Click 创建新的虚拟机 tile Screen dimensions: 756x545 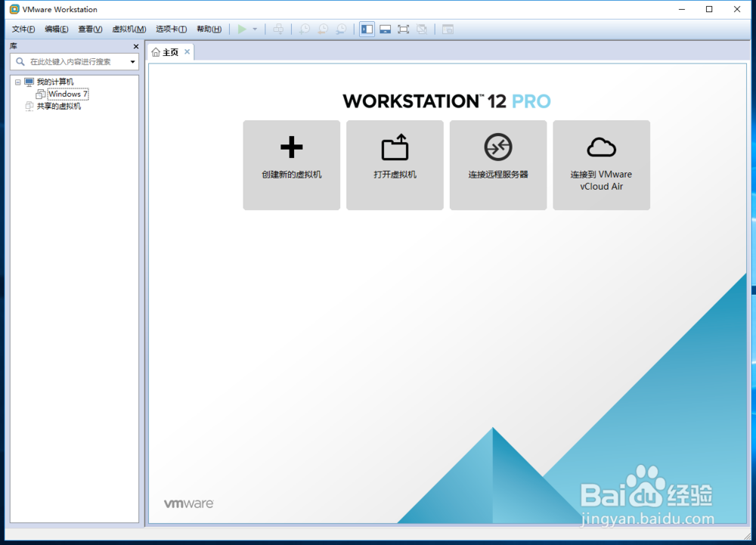coord(292,166)
